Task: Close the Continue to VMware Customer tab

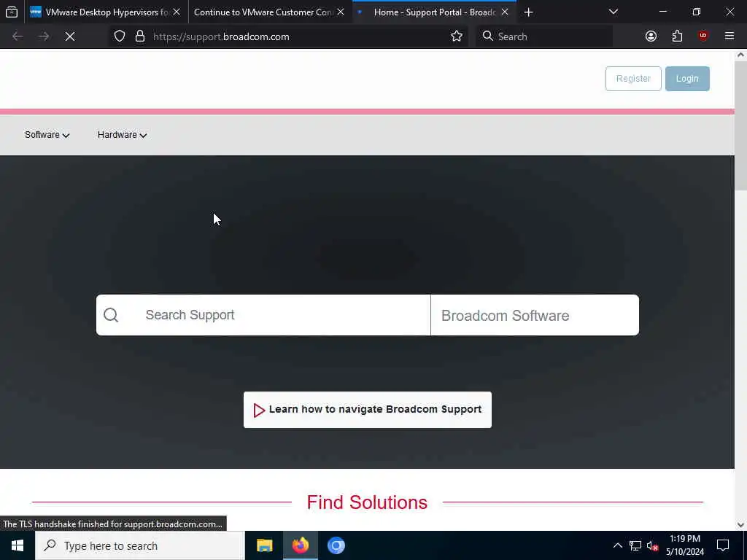Action: (341, 12)
